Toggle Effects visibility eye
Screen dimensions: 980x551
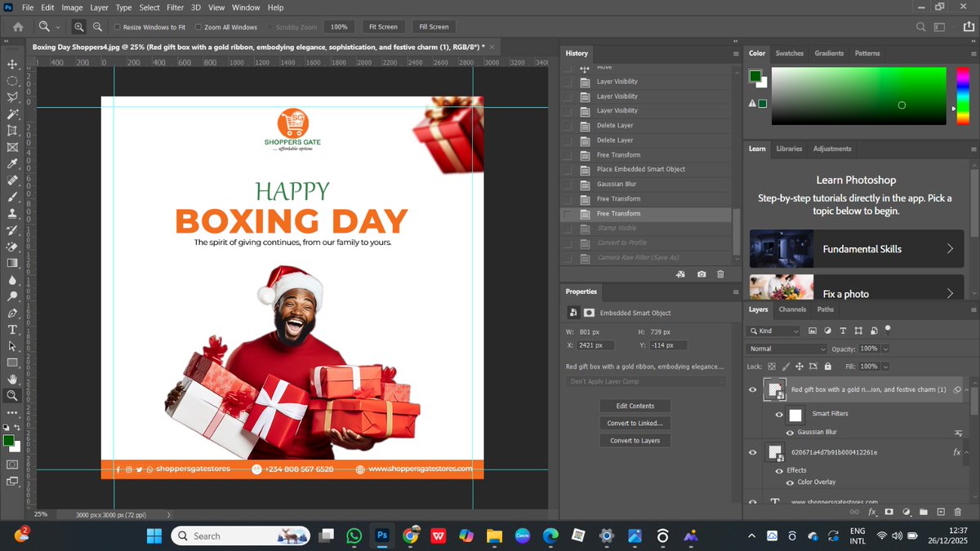point(779,470)
